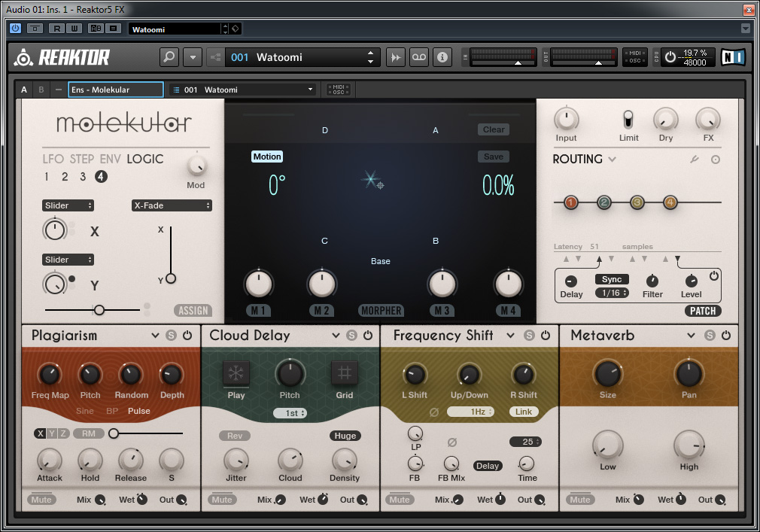Screen dimensions: 760x532
Task: Click the magnifier search icon in Reaktor toolbar
Action: pyautogui.click(x=170, y=57)
